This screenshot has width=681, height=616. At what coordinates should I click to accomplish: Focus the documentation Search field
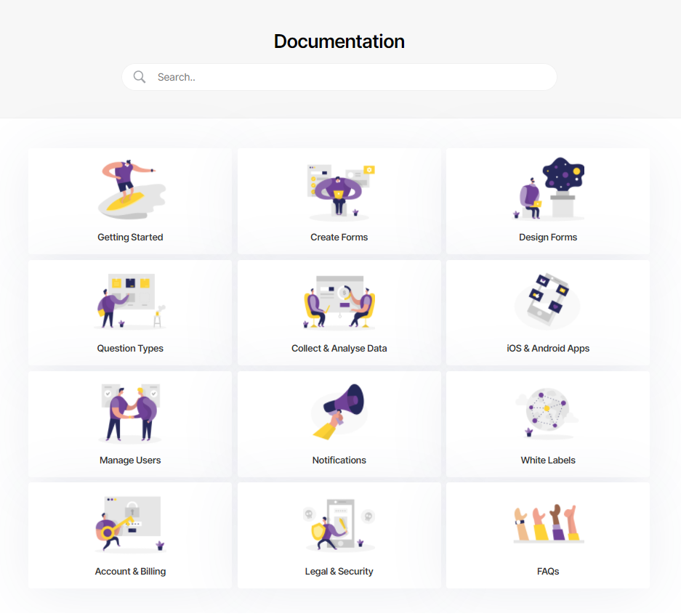point(349,77)
